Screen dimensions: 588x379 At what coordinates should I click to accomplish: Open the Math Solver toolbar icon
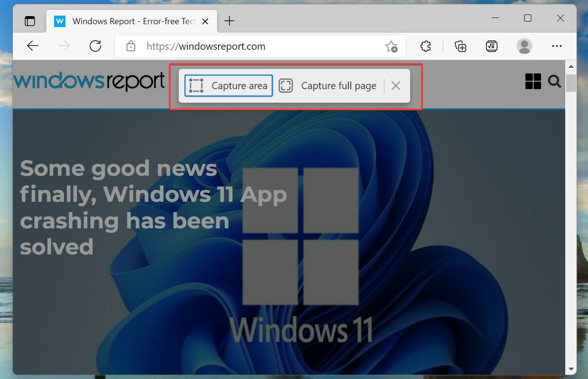point(492,46)
